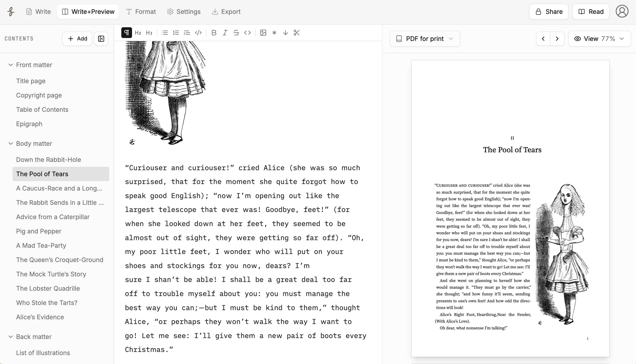The height and width of the screenshot is (364, 636).
Task: Open A Caucus-Race and a Long... chapter
Action: tap(61, 188)
